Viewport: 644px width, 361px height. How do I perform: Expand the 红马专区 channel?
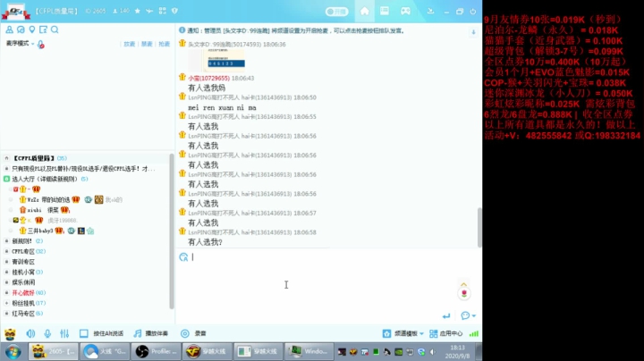tap(6, 314)
